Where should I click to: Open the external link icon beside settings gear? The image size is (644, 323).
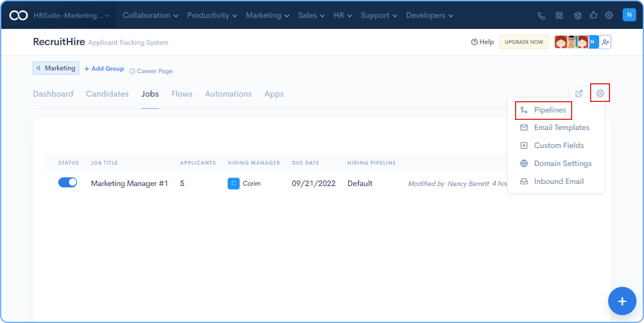click(579, 94)
